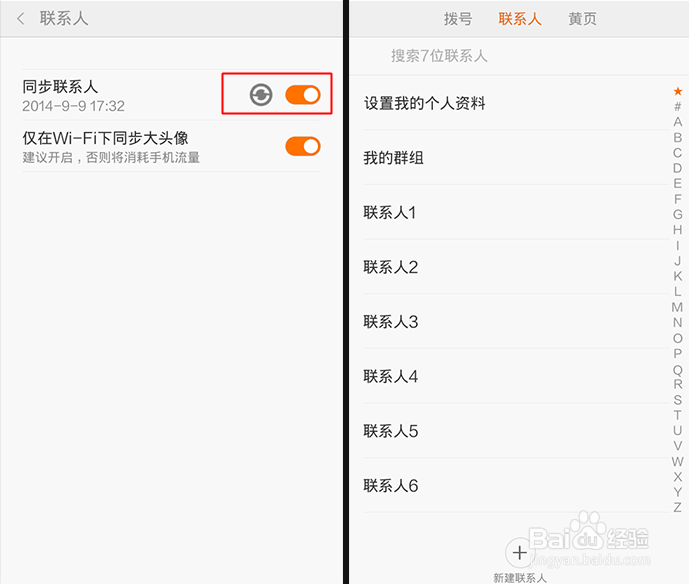Tap the circular sync refresh icon
This screenshot has width=689, height=584.
(261, 95)
